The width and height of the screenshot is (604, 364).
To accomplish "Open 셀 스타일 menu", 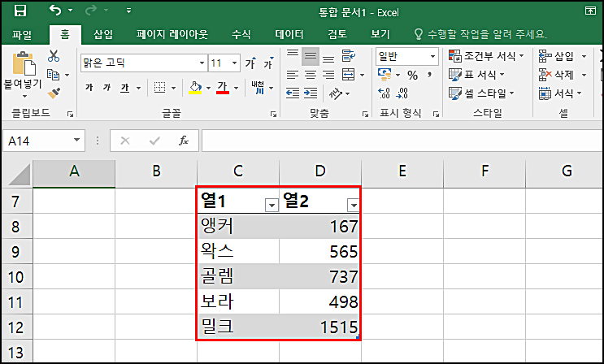I will 482,93.
